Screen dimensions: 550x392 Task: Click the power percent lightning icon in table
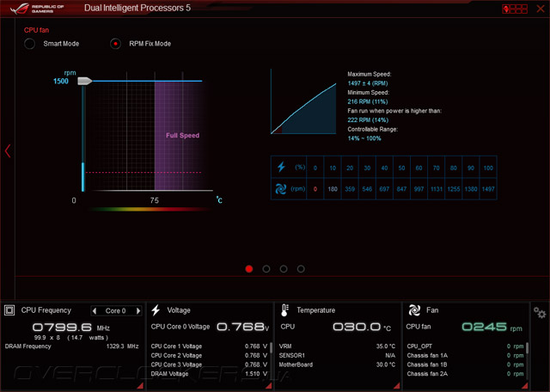pyautogui.click(x=281, y=167)
